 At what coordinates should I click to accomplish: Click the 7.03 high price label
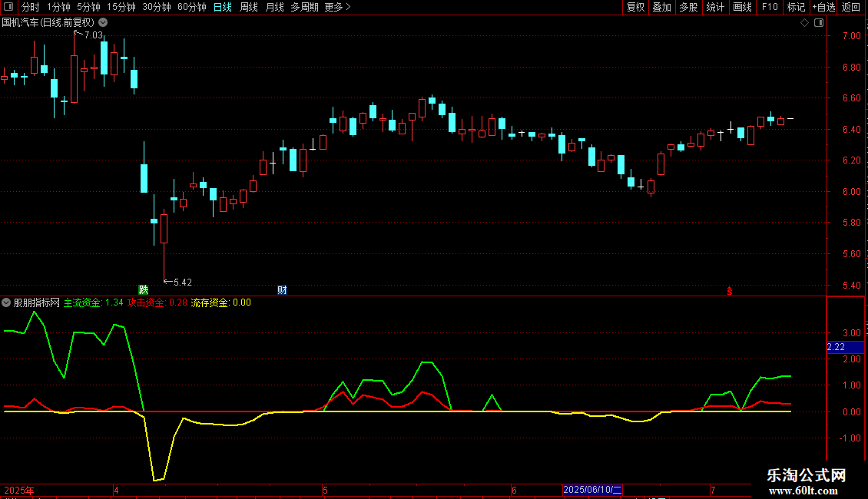(93, 35)
